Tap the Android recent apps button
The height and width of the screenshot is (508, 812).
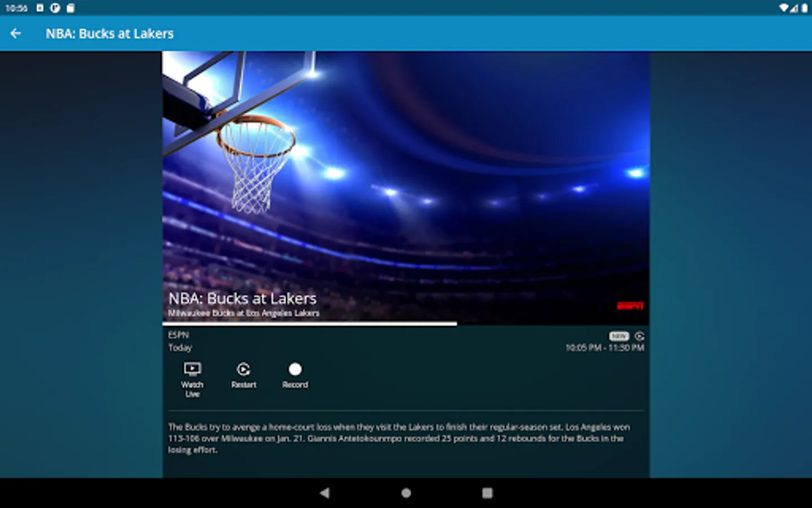click(487, 493)
